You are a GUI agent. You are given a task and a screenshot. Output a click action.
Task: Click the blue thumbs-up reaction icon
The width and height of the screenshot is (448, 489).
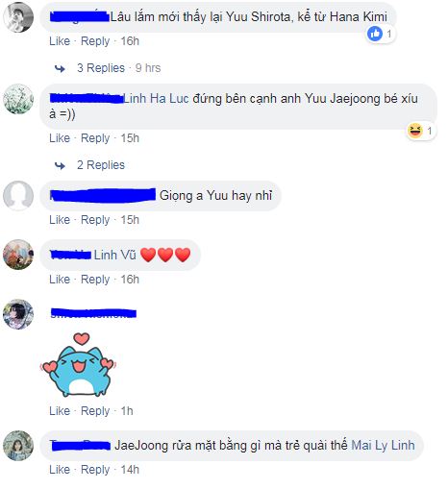click(x=375, y=34)
